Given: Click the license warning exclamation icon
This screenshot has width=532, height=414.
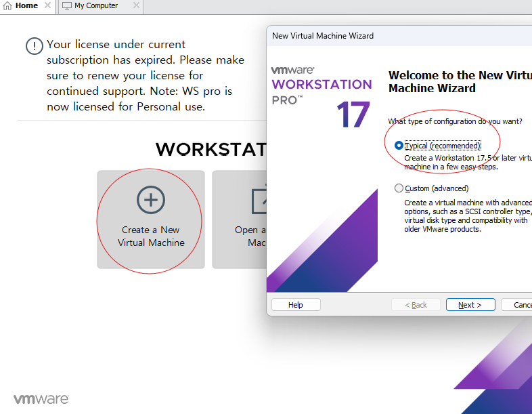Looking at the screenshot, I should point(35,46).
